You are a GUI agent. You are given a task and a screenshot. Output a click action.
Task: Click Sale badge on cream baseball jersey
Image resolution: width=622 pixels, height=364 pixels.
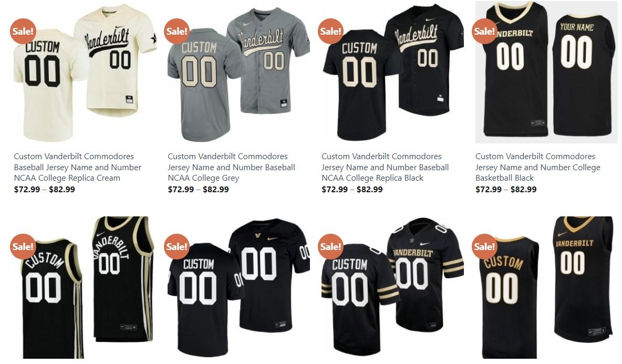pos(23,31)
